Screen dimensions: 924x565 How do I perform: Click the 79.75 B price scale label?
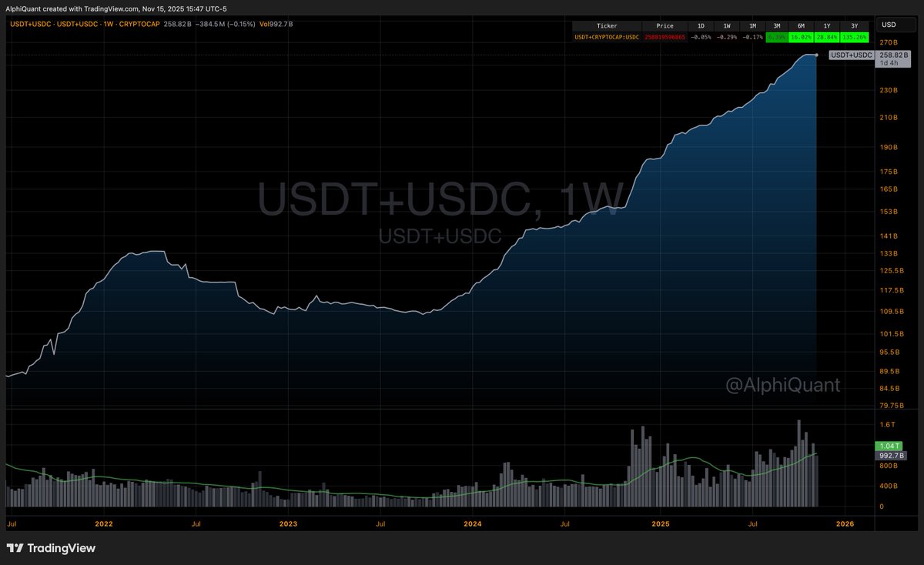[892, 405]
